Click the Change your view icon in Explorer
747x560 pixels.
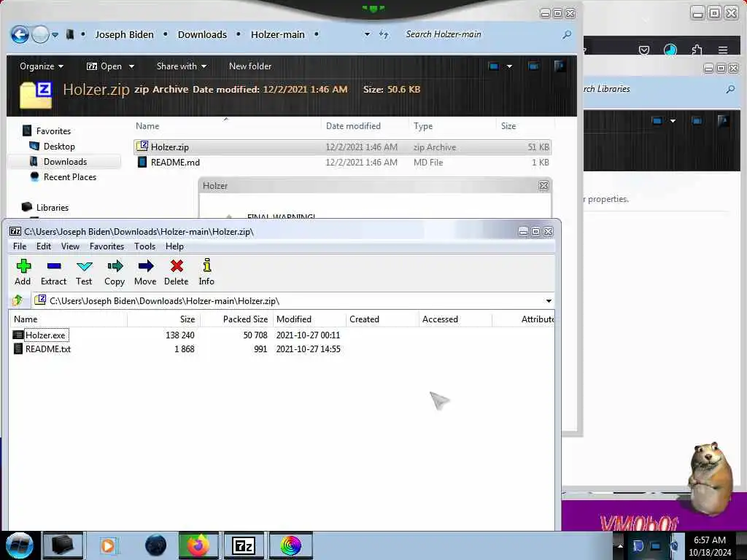[494, 66]
